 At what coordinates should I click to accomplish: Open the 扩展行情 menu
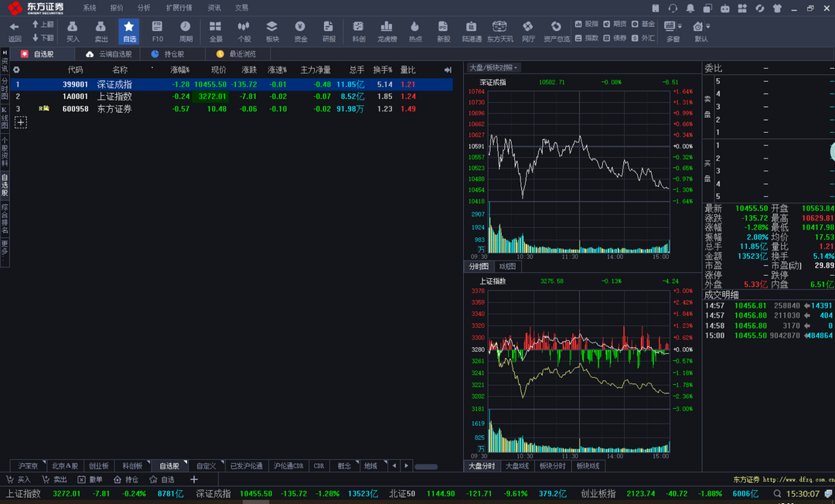[179, 8]
